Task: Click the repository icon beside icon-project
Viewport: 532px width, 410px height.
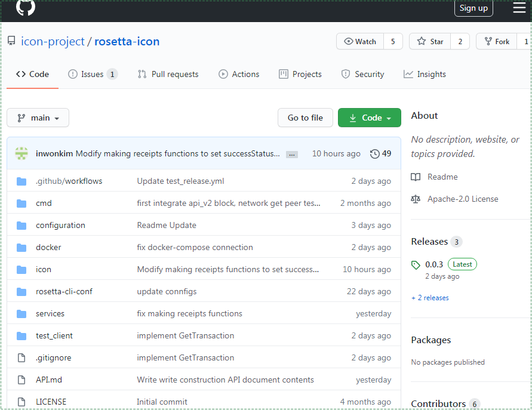Action: (11, 41)
